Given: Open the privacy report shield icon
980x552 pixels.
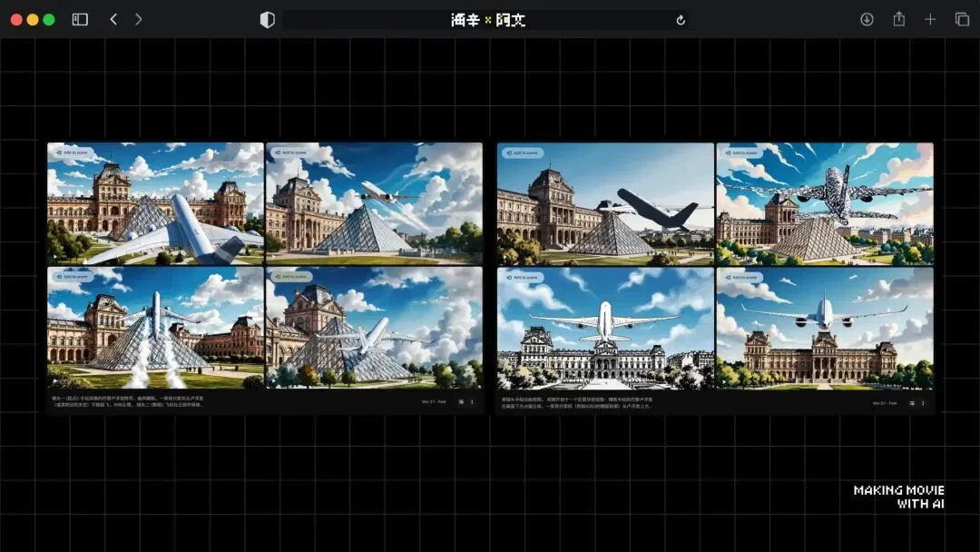Looking at the screenshot, I should (267, 20).
